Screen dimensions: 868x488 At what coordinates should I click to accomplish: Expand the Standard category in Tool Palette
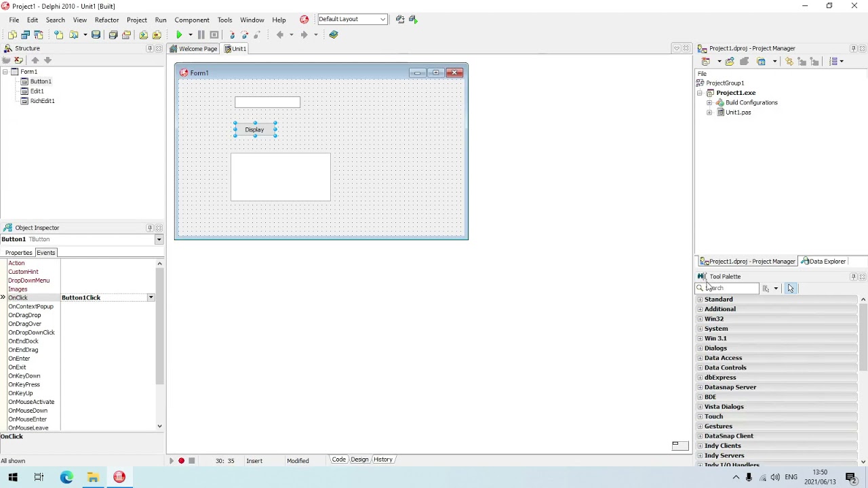point(700,300)
